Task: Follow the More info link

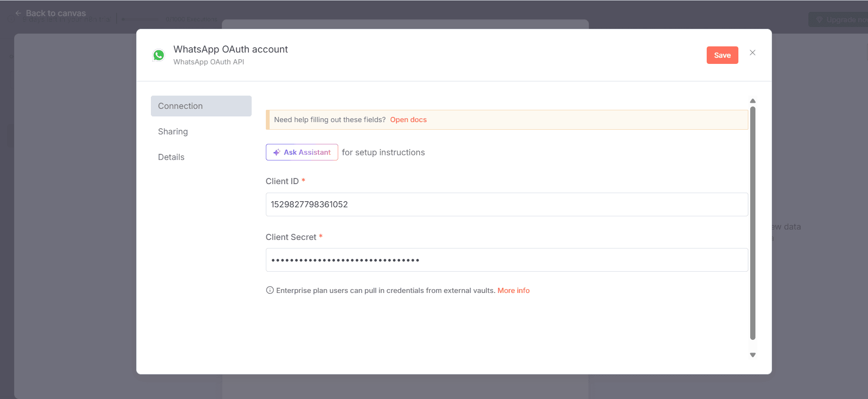Action: pos(513,291)
